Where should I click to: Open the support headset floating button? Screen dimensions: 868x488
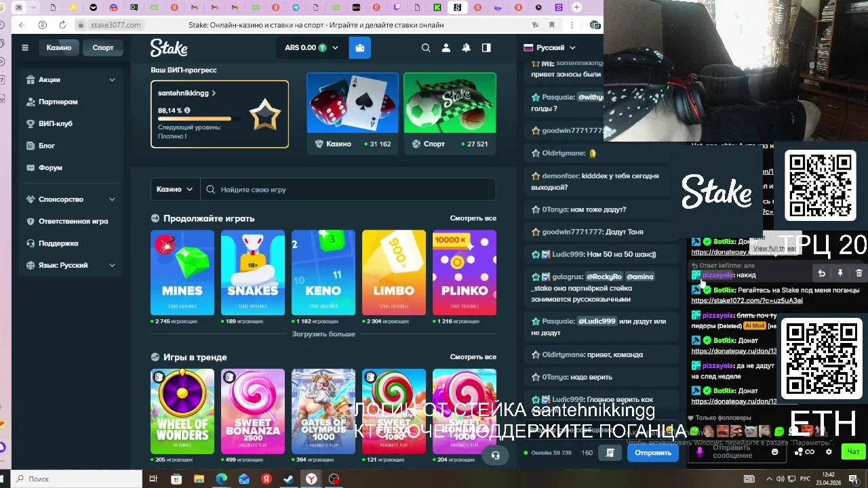[495, 455]
